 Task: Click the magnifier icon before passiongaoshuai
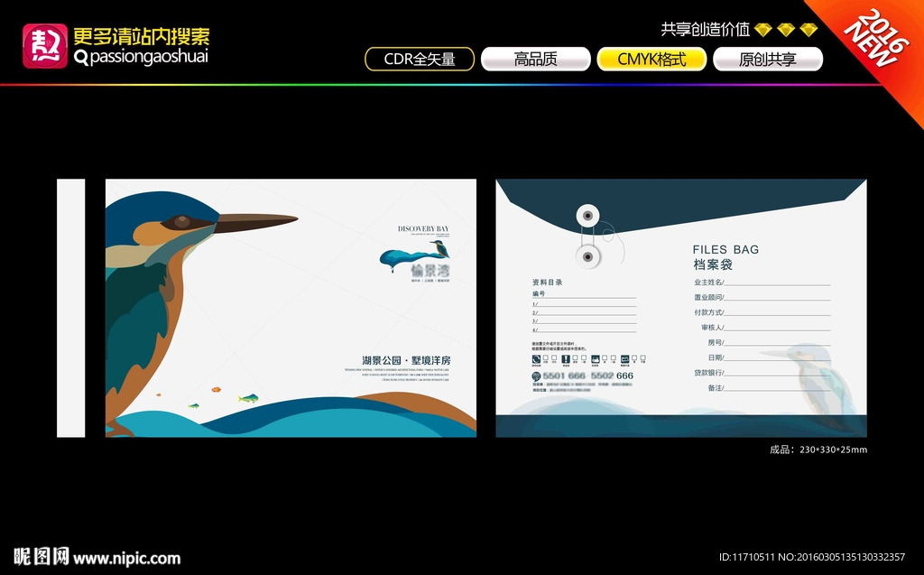click(80, 57)
